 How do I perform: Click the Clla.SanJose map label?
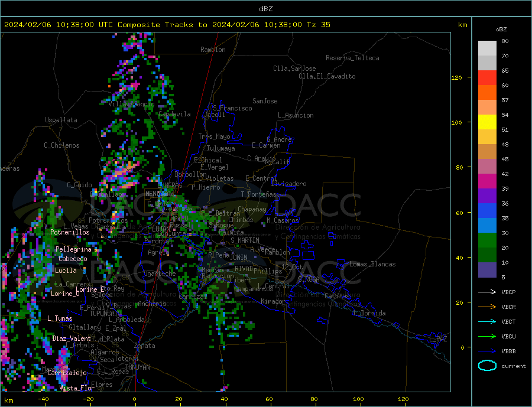coord(294,69)
